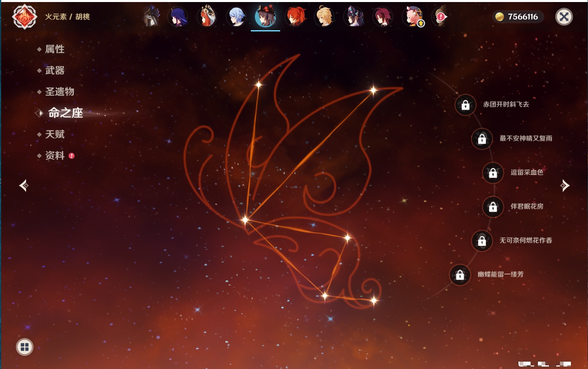588x369 pixels.
Task: View constellation 最不安神晴又复雨
Action: (x=525, y=139)
